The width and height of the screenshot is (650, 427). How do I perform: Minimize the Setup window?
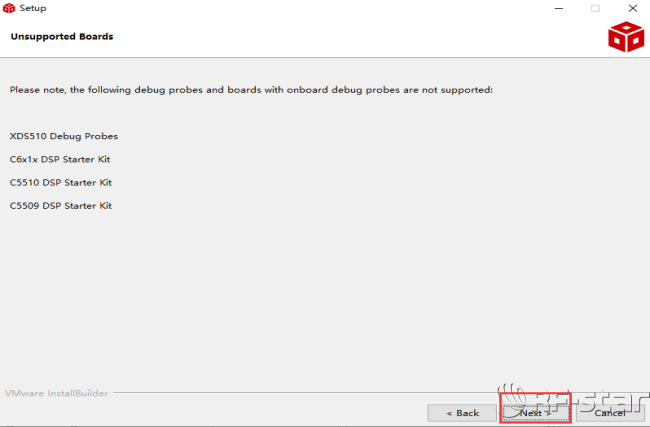tap(557, 8)
